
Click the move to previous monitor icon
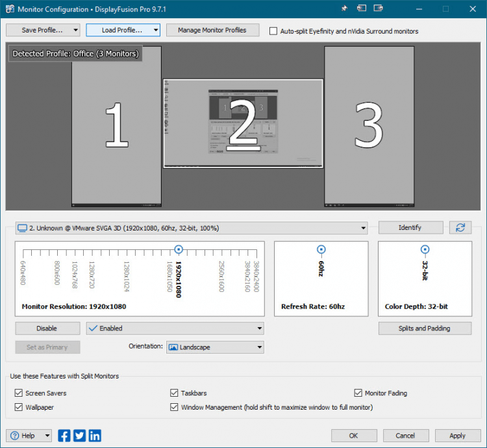362,9
